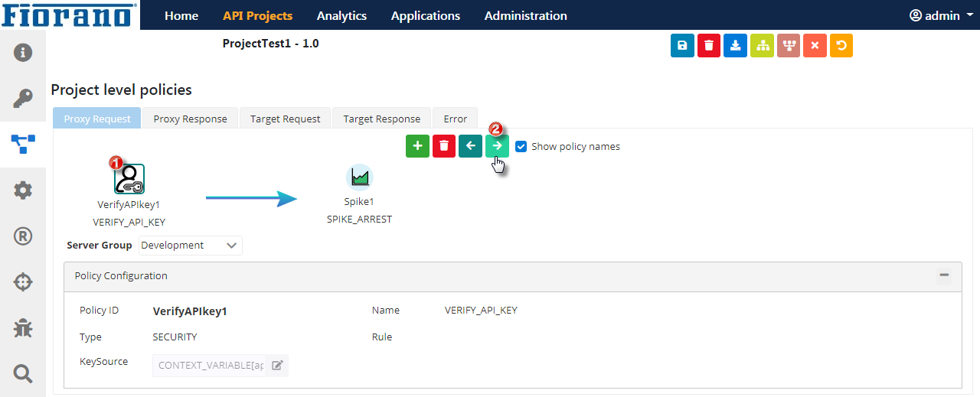Move policy left with the arrow button

(470, 145)
